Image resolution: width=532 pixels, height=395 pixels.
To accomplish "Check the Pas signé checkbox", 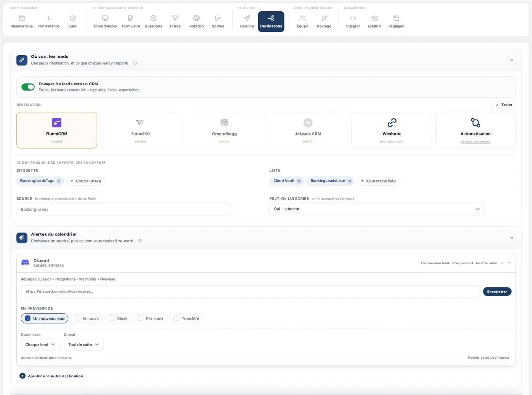I will pyautogui.click(x=141, y=319).
